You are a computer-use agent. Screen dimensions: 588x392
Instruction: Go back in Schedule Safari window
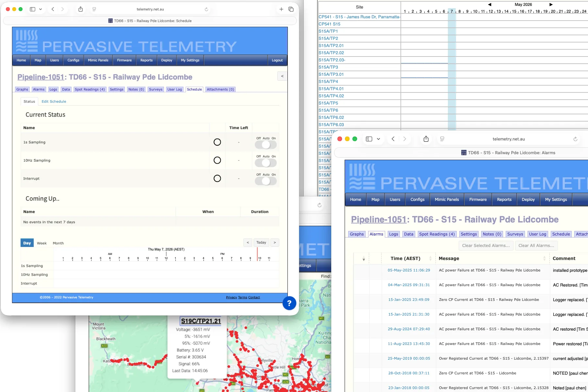click(53, 9)
